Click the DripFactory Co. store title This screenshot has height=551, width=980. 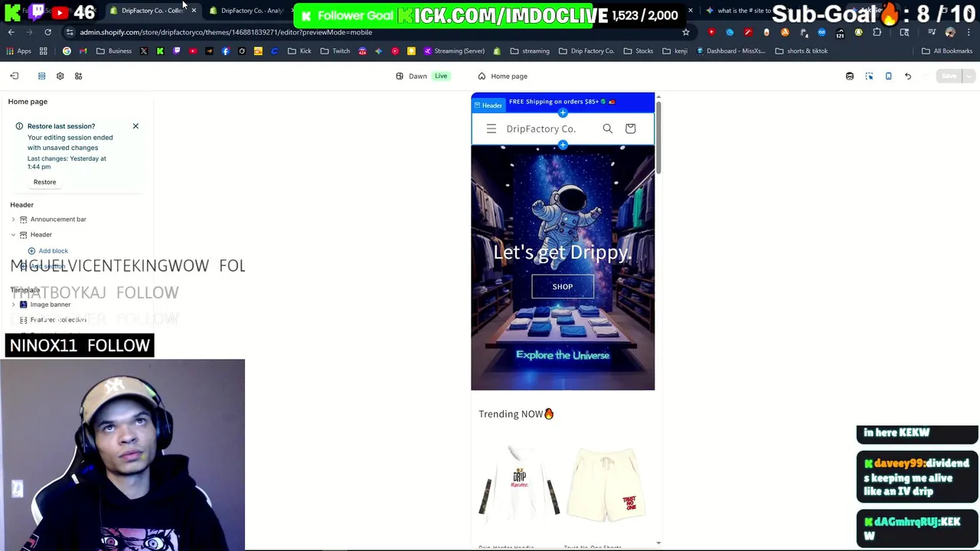coord(541,129)
